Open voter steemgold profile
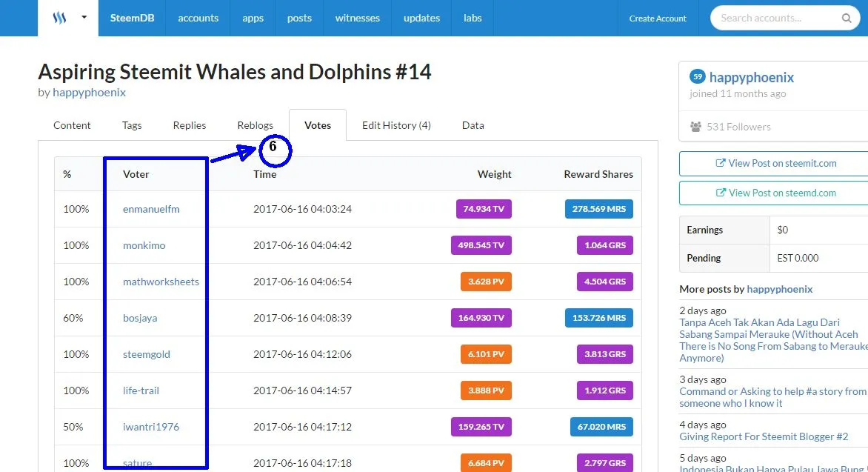Viewport: 868px width, 472px height. 146,354
